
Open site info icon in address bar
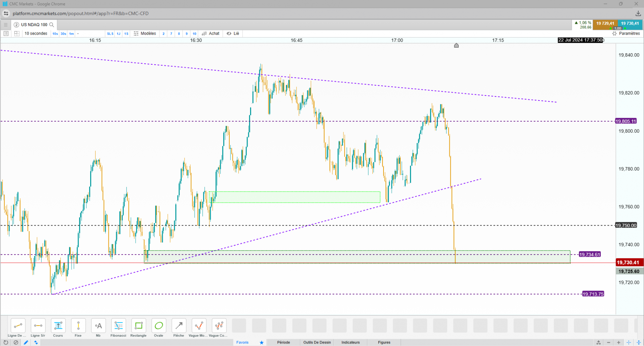pyautogui.click(x=6, y=14)
